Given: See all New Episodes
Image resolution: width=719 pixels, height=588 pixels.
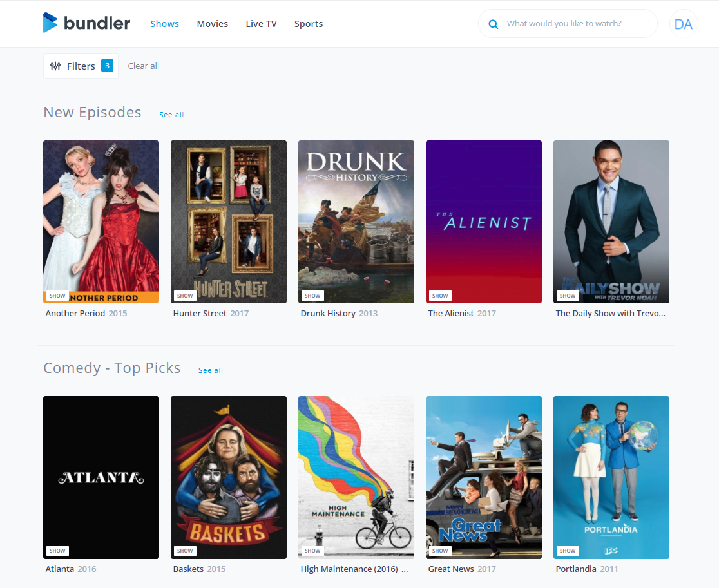Looking at the screenshot, I should pos(171,114).
